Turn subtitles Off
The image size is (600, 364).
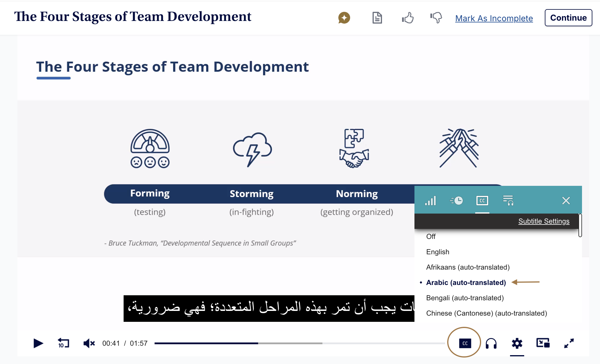click(431, 237)
